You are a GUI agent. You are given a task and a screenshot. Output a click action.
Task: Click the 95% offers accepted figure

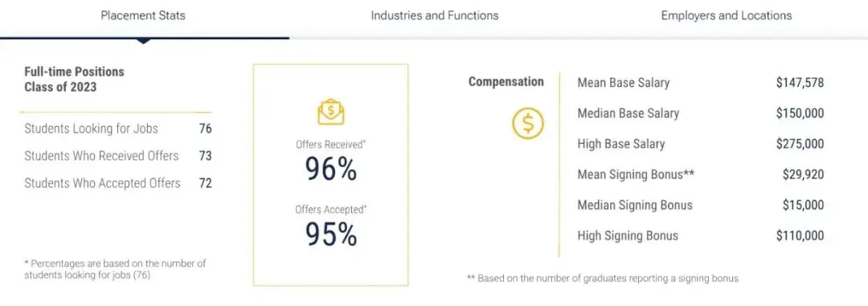tap(330, 235)
